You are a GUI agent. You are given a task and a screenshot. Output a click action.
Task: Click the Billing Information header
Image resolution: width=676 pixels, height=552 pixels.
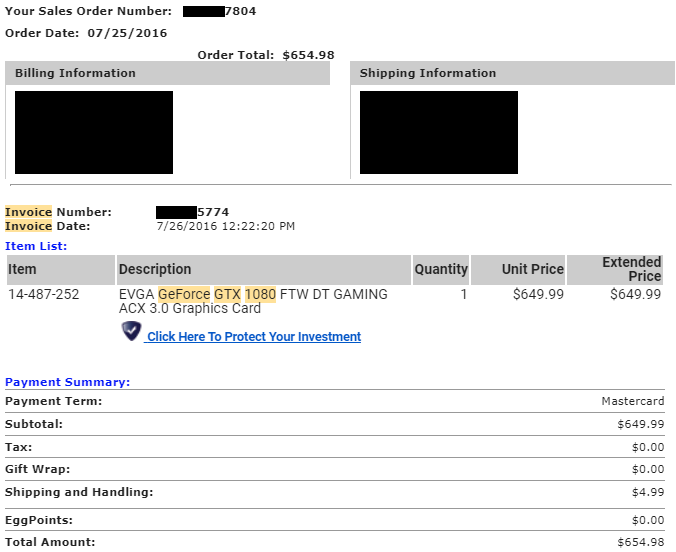pos(75,73)
